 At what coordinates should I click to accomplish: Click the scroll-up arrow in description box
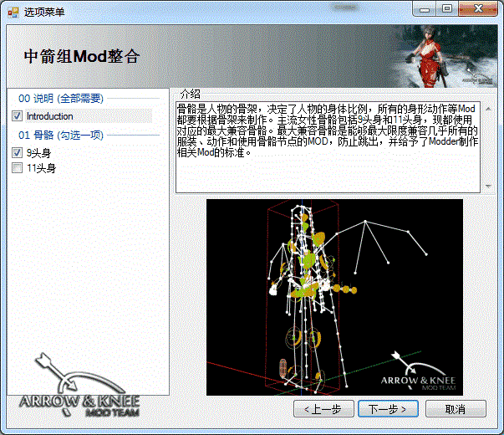point(488,109)
